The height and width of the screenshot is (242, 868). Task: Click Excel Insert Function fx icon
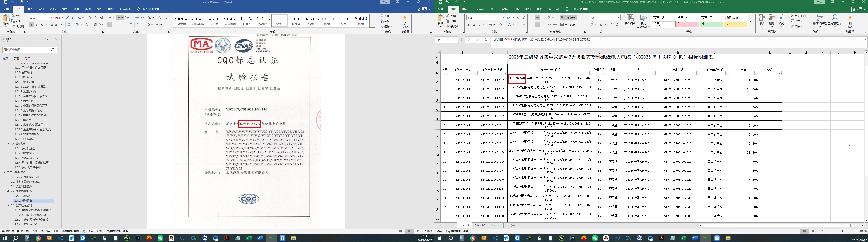pyautogui.click(x=485, y=40)
